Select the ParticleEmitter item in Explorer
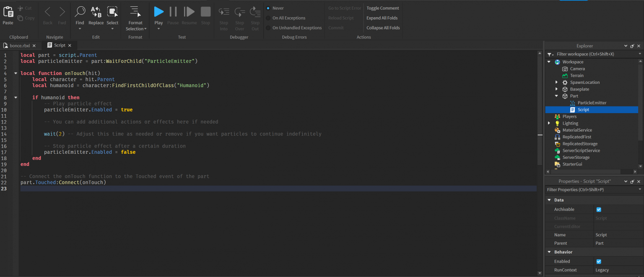Image resolution: width=644 pixels, height=277 pixels. pos(592,103)
